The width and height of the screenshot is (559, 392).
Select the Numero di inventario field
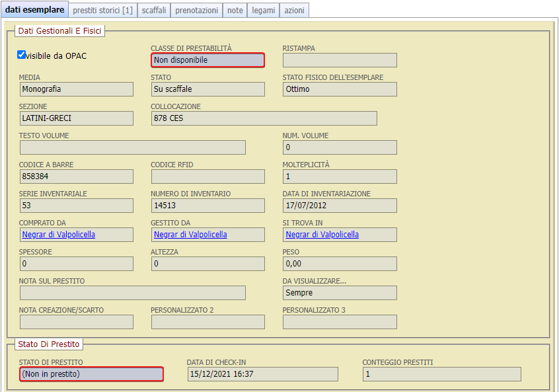pos(207,206)
